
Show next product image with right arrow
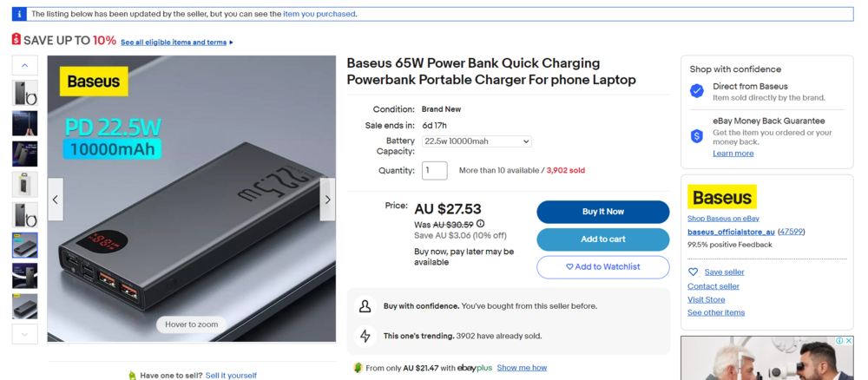click(x=327, y=200)
